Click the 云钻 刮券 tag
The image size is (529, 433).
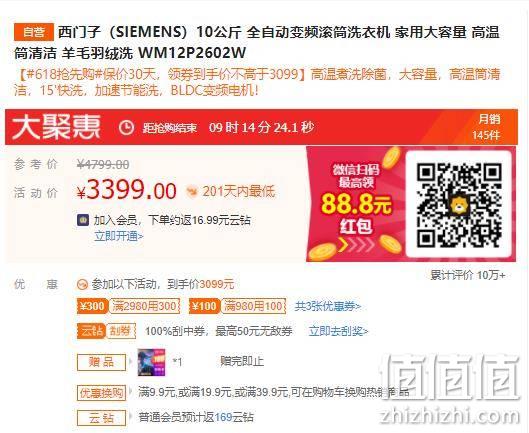[106, 331]
